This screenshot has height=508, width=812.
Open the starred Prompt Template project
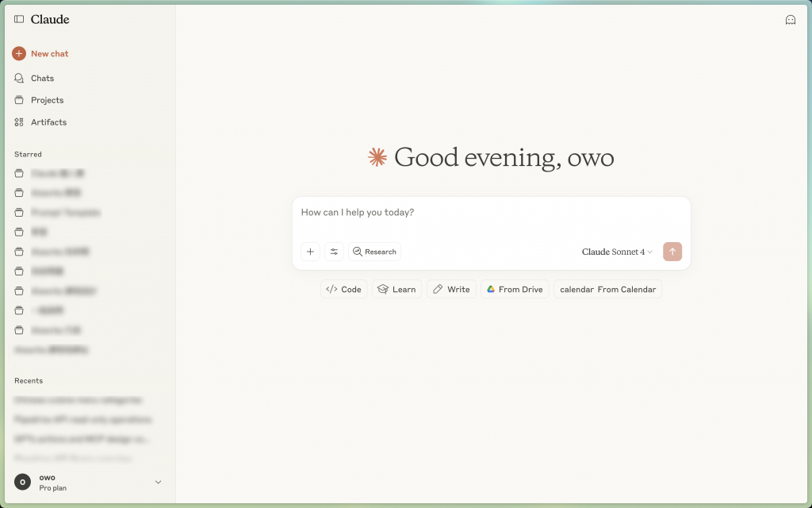click(57, 213)
